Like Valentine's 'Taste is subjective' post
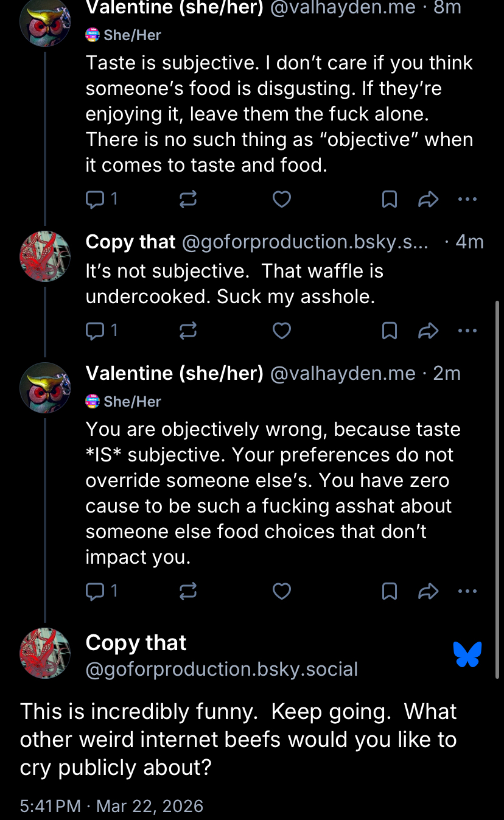This screenshot has width=504, height=820. 281,199
